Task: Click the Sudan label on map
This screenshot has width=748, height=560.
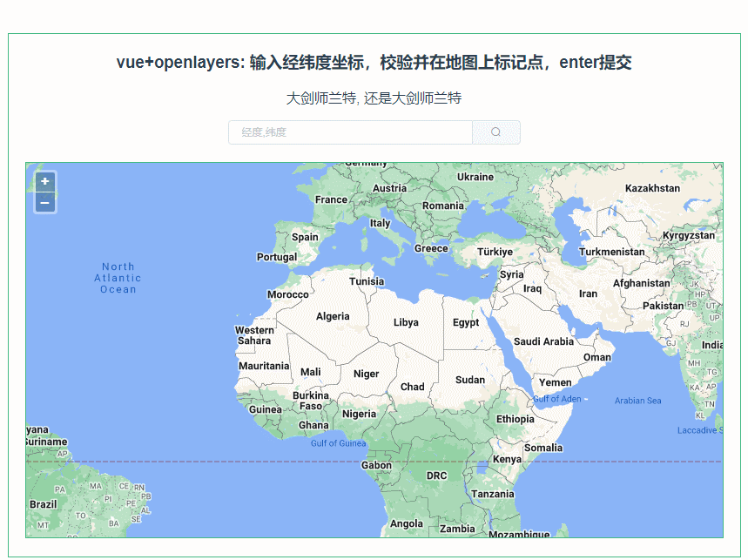Action: (x=470, y=381)
